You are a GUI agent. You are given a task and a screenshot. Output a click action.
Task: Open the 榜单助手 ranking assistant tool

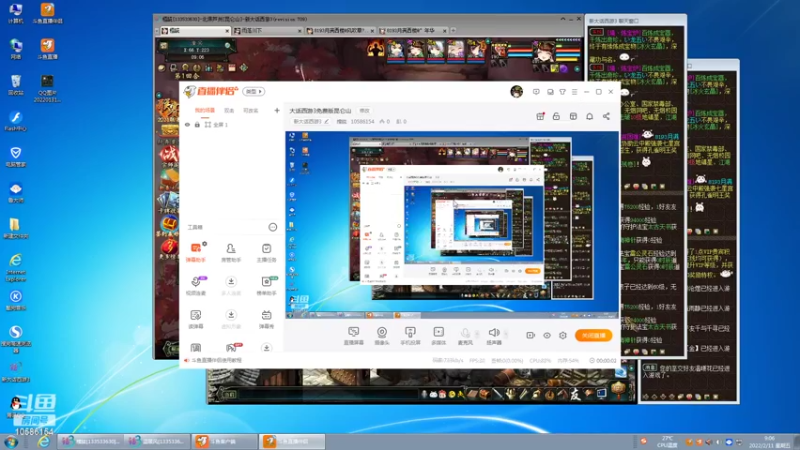coord(266,286)
